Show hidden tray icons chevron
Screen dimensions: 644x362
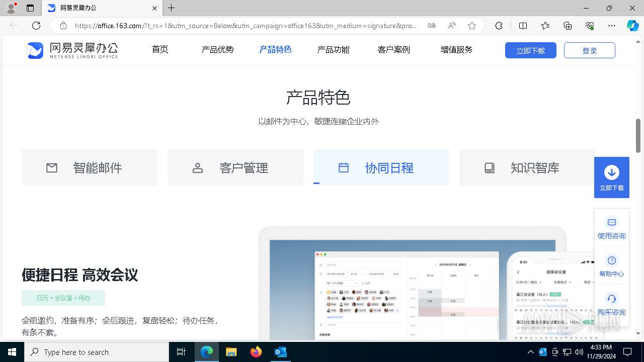[x=530, y=352]
